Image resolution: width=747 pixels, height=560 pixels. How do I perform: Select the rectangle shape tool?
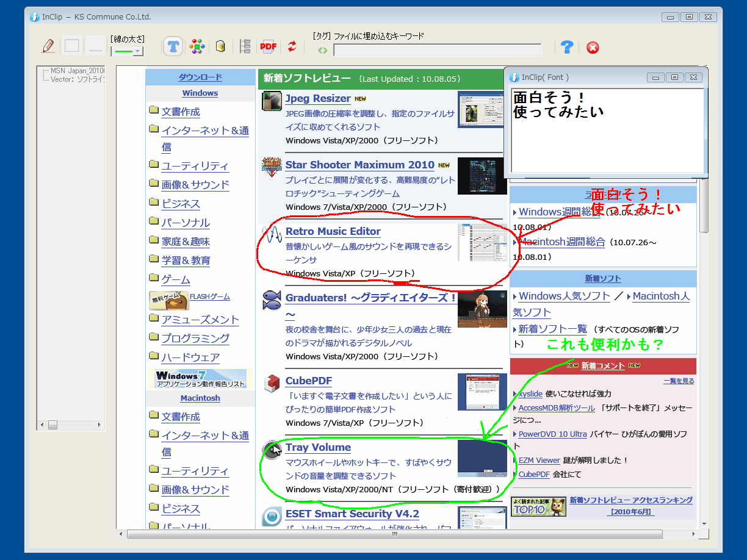coord(72,46)
